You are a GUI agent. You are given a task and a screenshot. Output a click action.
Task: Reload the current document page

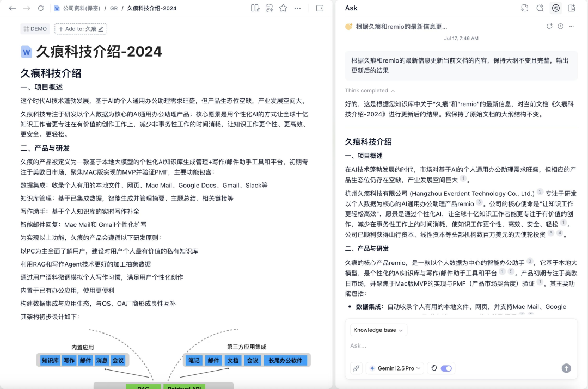41,8
